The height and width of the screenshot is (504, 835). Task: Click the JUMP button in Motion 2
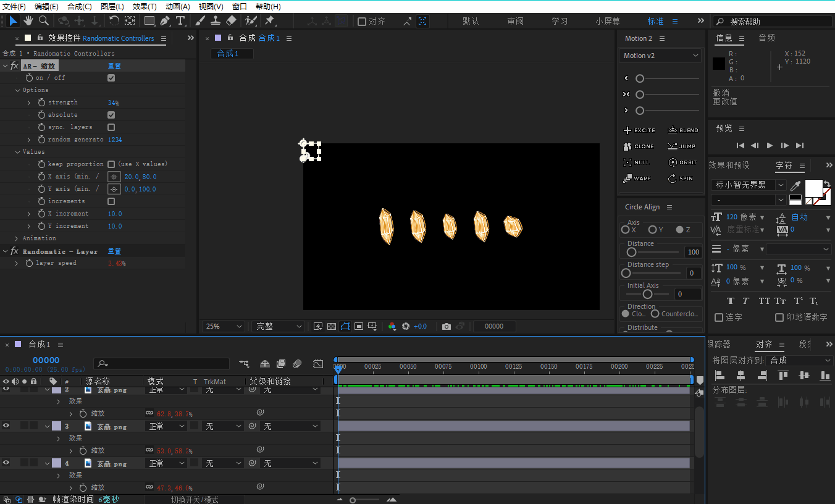(x=682, y=146)
